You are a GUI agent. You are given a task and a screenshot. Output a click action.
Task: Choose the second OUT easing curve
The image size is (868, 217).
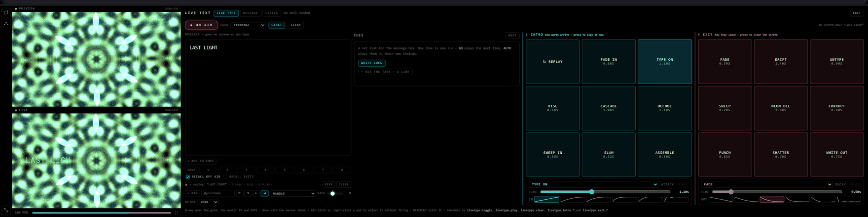[x=746, y=199]
